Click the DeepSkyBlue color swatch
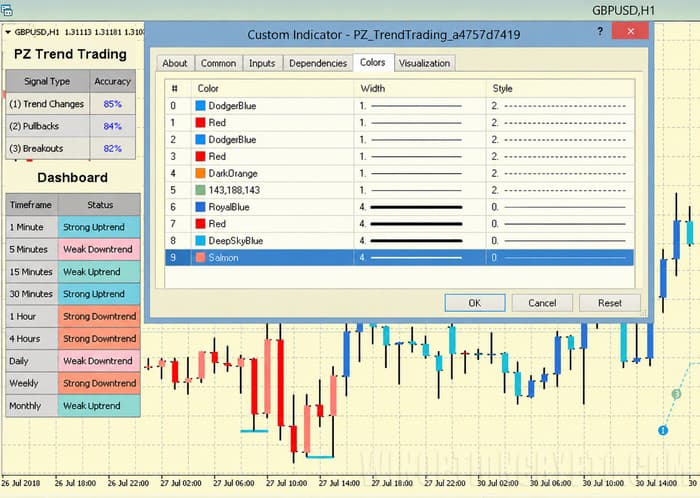Image resolution: width=700 pixels, height=498 pixels. coord(200,241)
